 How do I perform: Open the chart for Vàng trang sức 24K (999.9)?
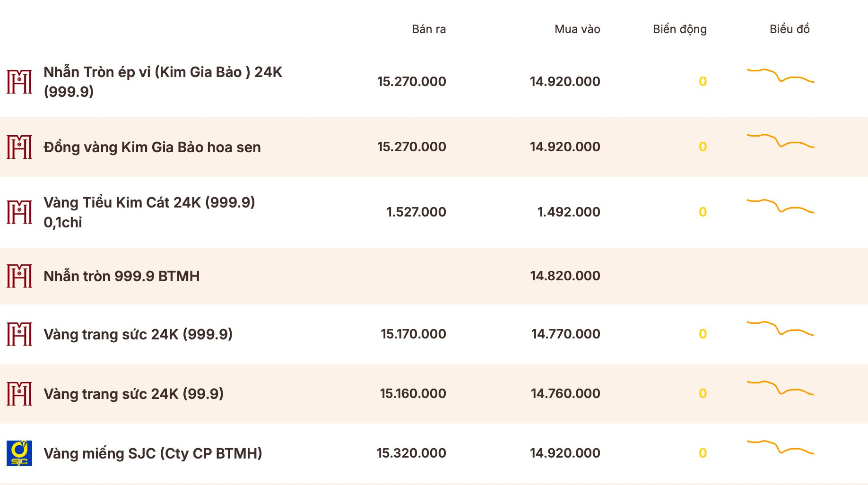tap(781, 328)
